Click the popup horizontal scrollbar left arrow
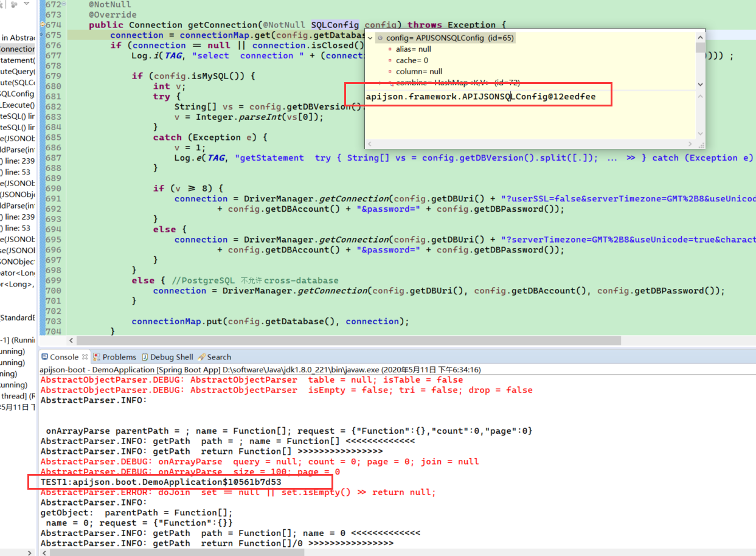The width and height of the screenshot is (756, 556). (x=370, y=144)
